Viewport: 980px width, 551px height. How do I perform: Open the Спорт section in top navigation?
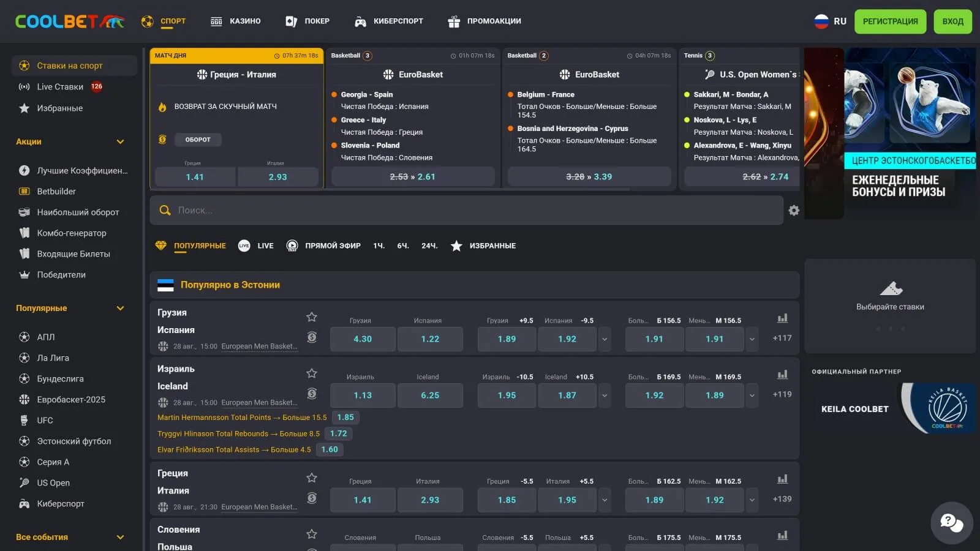click(164, 21)
